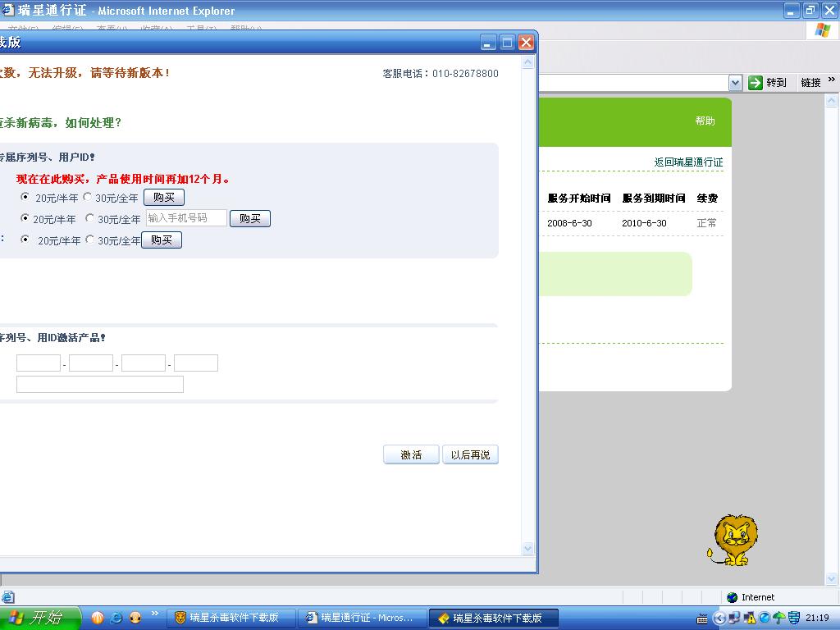The height and width of the screenshot is (630, 840).
Task: Click 购买 button beside the phone number field
Action: click(x=250, y=218)
